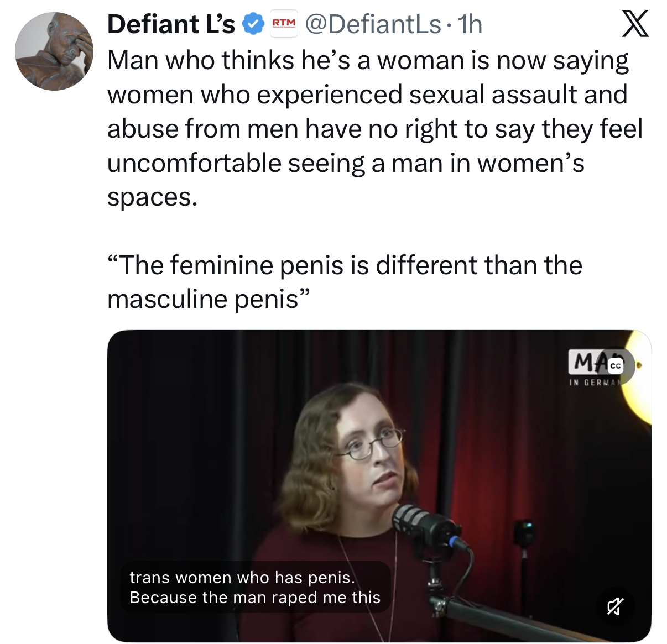Screen dimensions: 667x644
Task: Play the embedded video
Action: (379, 475)
